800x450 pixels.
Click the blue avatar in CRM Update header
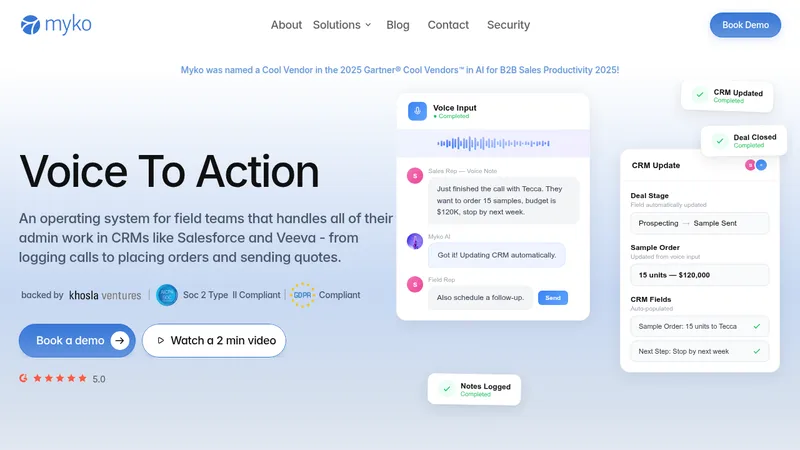[761, 165]
